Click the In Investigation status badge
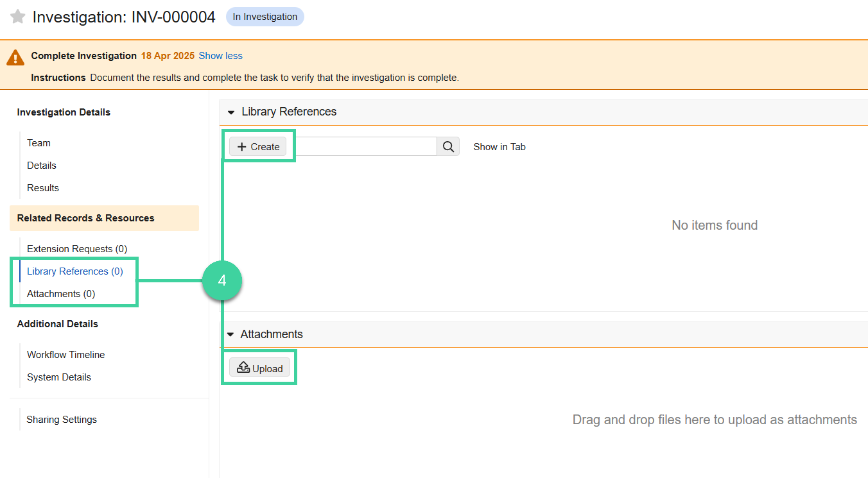The height and width of the screenshot is (478, 868). coord(265,17)
